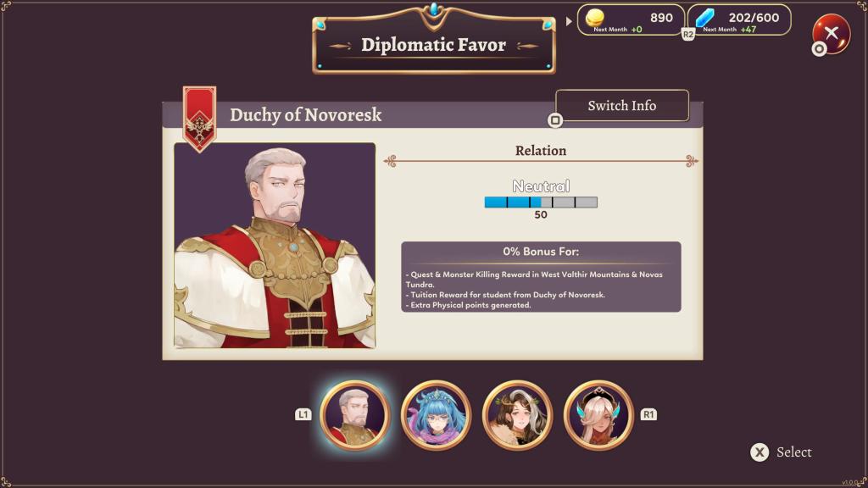Pick the white-haired horned leader portrait

coord(598,415)
